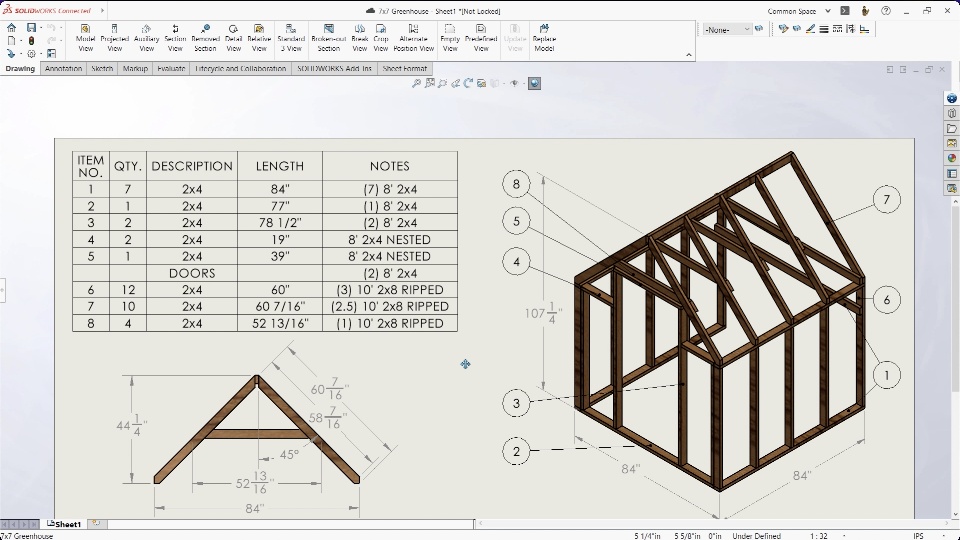Insert Standard 3 View
The height and width of the screenshot is (540, 960).
291,38
